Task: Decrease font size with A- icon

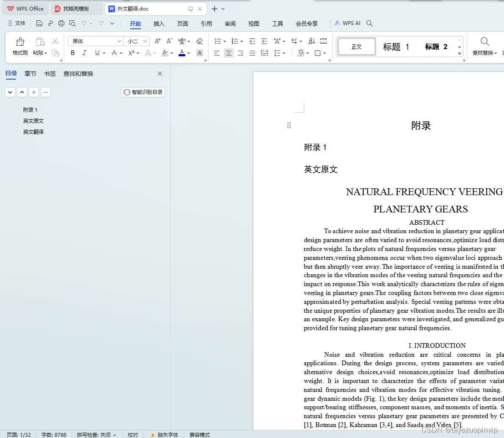Action: [169, 41]
